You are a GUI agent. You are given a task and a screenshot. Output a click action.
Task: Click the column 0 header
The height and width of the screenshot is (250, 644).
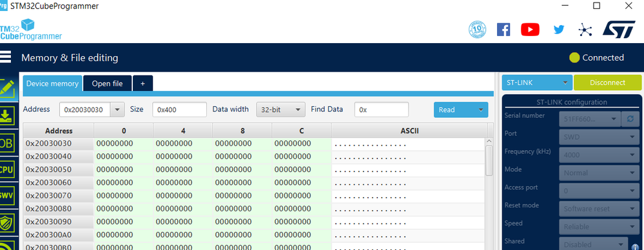tap(124, 131)
